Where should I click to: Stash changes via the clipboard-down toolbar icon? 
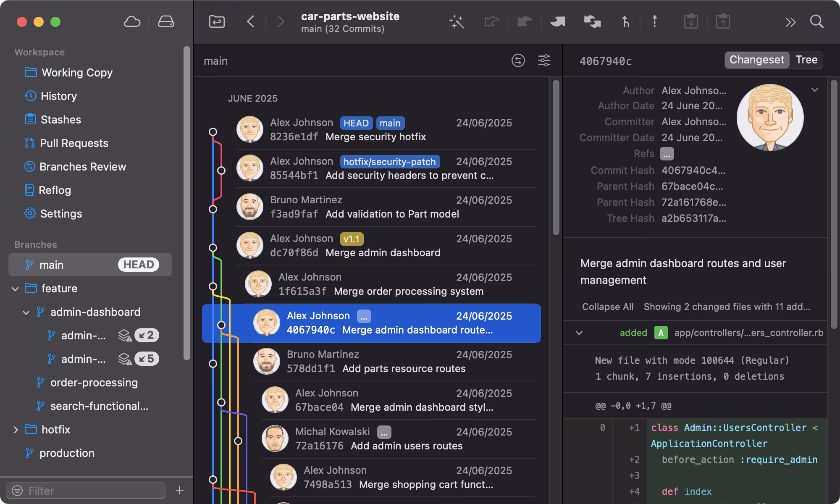691,22
